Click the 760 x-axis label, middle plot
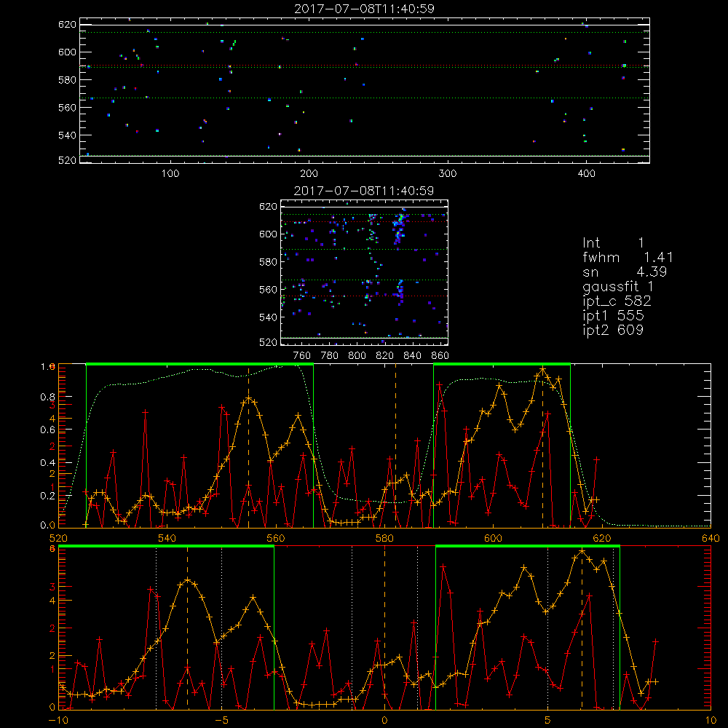This screenshot has width=728, height=728. (x=302, y=356)
